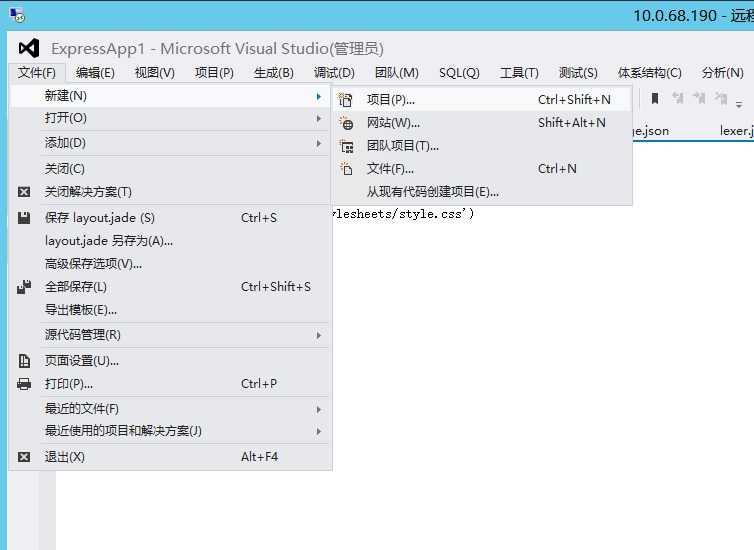Click the exit X icon beside 退出(X)
The image size is (754, 550).
point(24,457)
